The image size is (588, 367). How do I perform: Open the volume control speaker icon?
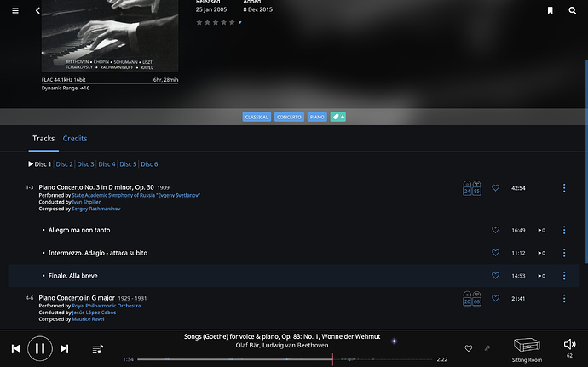pyautogui.click(x=569, y=344)
